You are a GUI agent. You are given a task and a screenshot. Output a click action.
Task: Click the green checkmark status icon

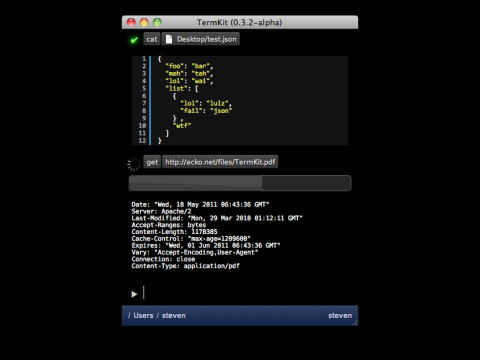(134, 40)
